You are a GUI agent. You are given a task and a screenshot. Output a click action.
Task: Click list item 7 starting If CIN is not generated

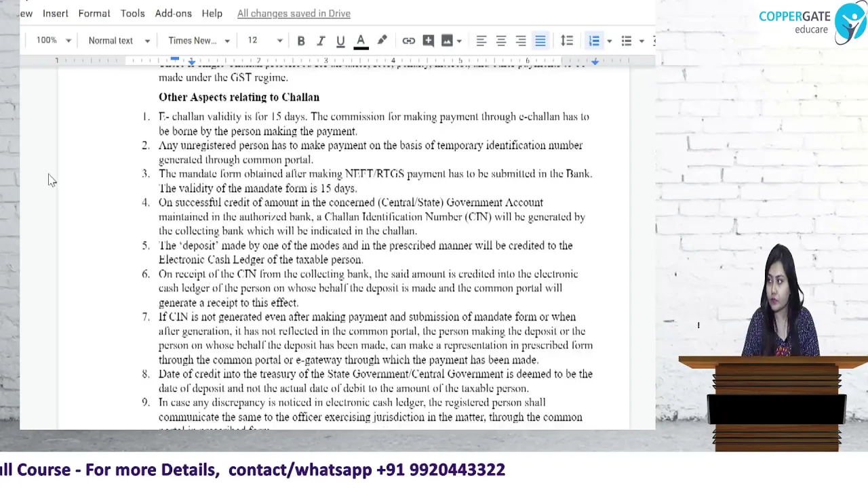pyautogui.click(x=376, y=338)
